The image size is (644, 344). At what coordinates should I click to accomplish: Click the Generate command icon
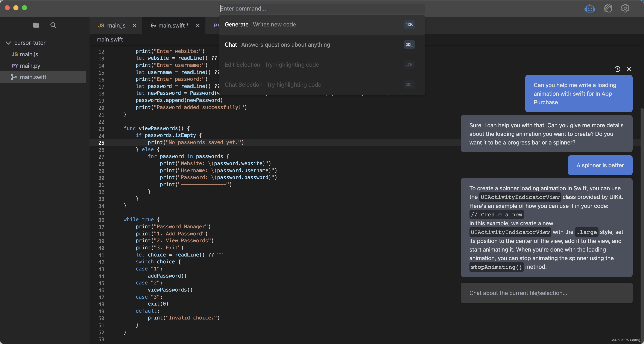pos(408,24)
